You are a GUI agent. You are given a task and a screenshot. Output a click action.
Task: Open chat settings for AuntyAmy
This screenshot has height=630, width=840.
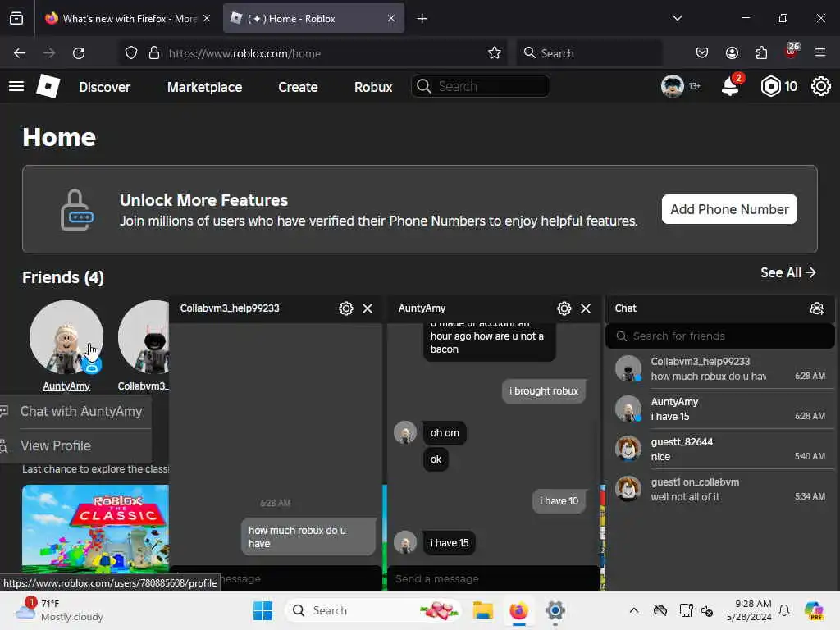564,308
